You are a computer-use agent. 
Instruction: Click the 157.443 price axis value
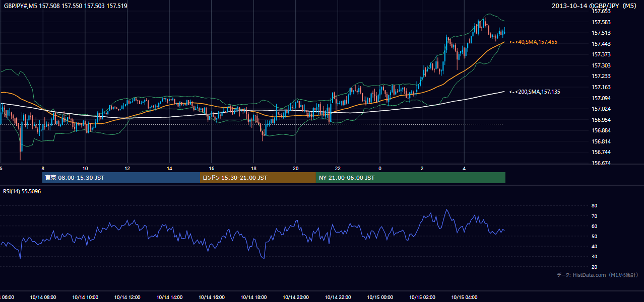pos(601,44)
